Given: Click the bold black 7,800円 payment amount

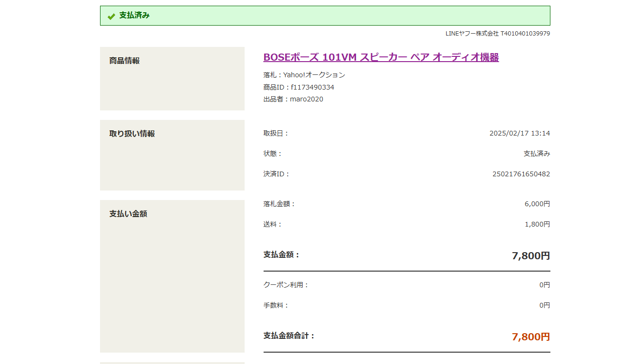Looking at the screenshot, I should click(530, 256).
